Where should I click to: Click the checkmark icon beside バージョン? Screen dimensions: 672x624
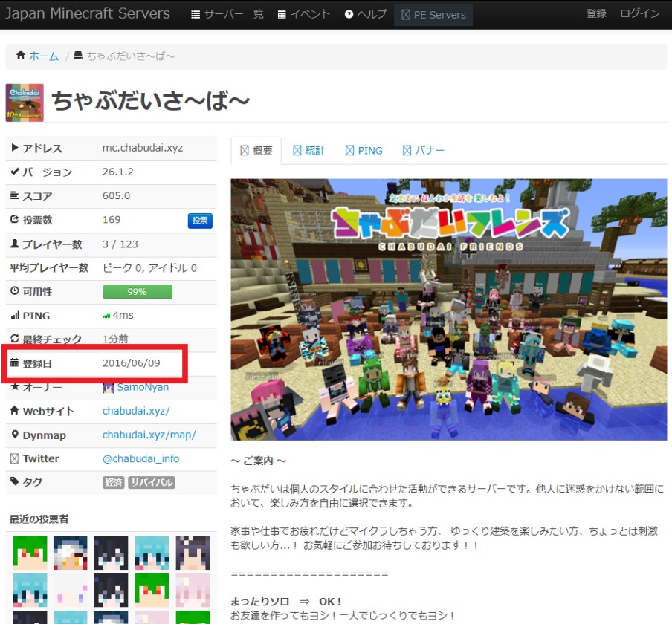(15, 172)
